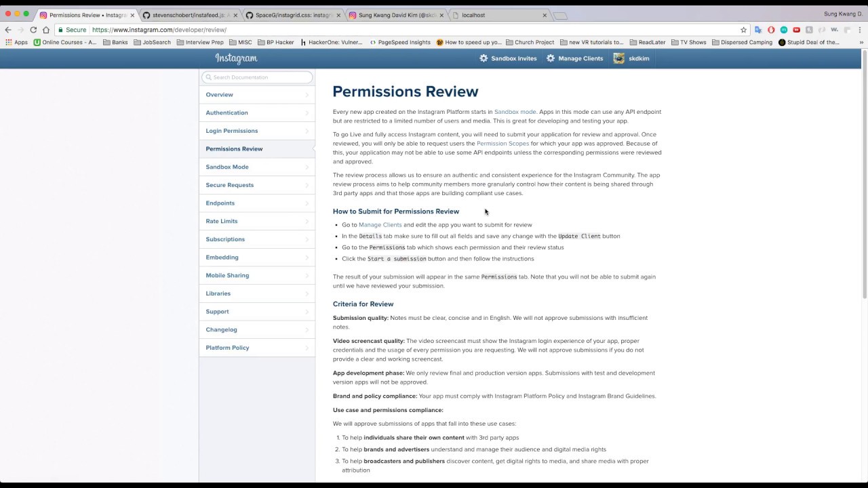Open the Changelog docs section
This screenshot has width=868, height=488.
coord(257,329)
